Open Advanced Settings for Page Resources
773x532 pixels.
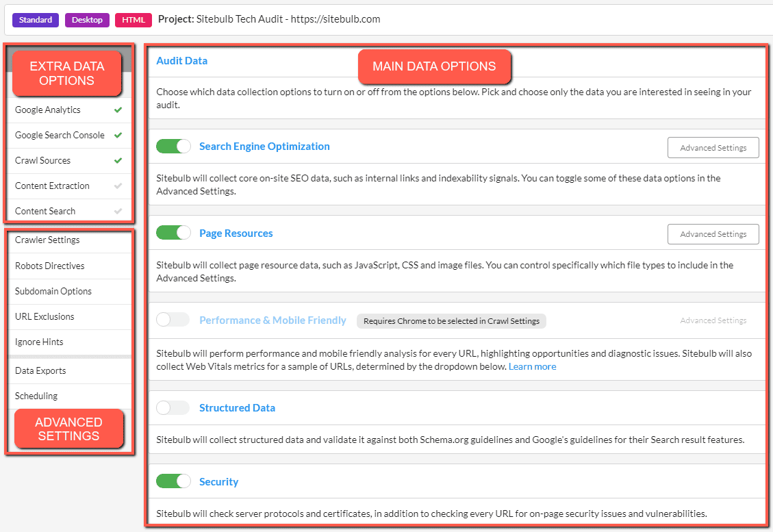click(713, 234)
